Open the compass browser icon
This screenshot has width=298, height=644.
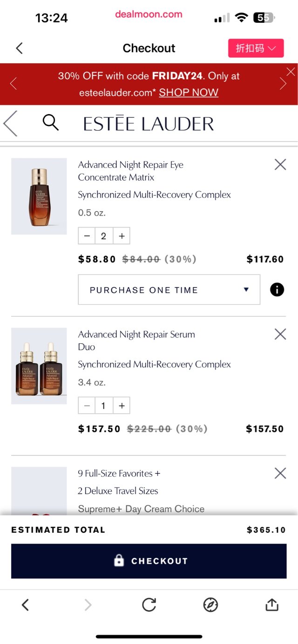click(x=210, y=604)
